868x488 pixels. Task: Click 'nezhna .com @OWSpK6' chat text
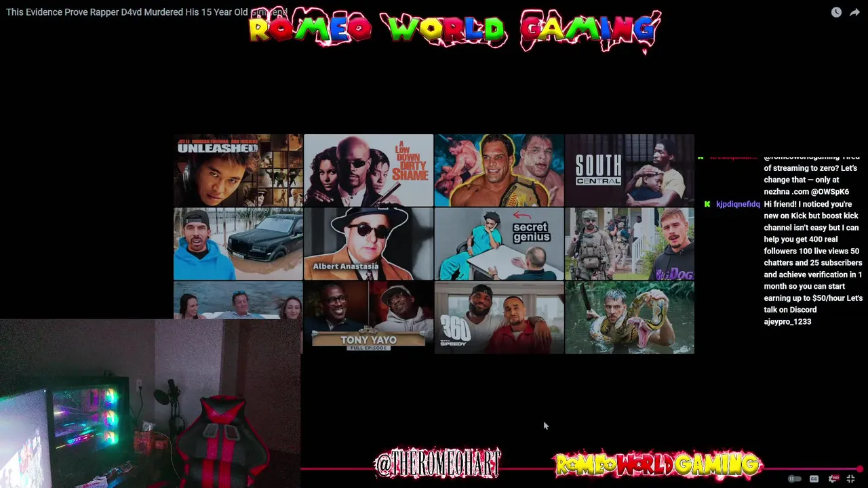click(806, 192)
